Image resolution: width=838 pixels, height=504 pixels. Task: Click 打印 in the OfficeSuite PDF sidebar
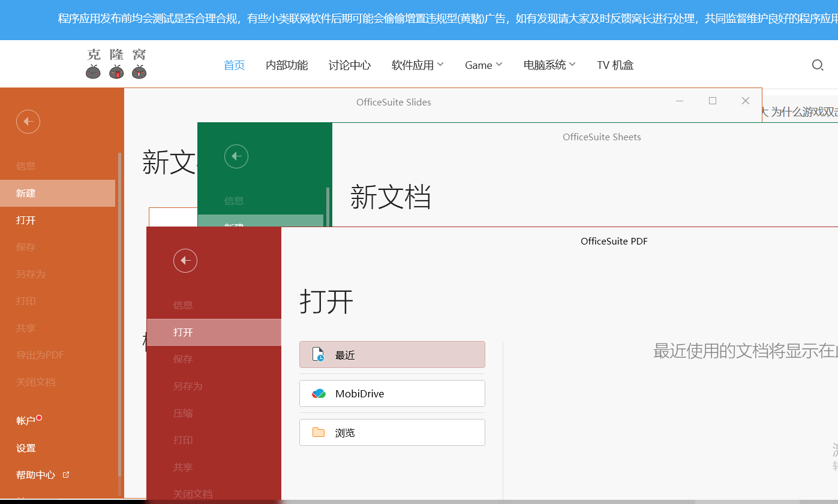183,440
